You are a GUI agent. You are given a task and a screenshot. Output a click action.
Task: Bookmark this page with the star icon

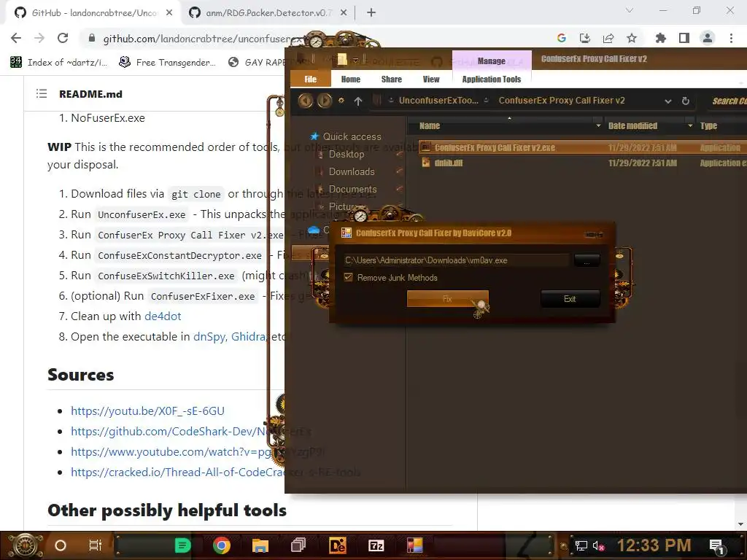[x=632, y=38]
